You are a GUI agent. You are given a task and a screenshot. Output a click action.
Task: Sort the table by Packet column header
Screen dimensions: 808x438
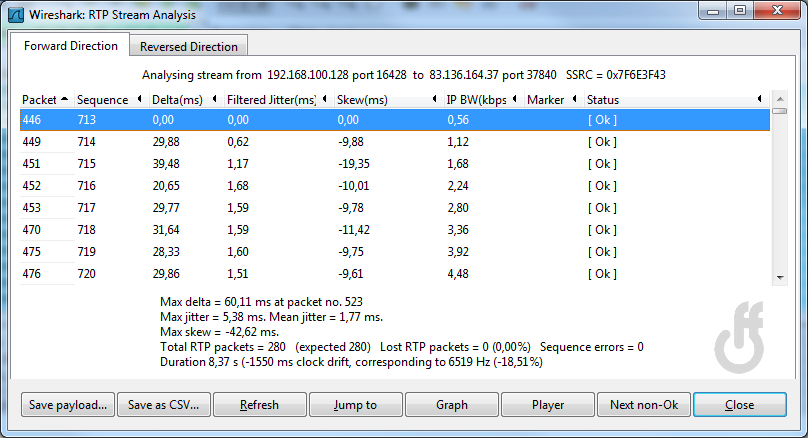[45, 99]
